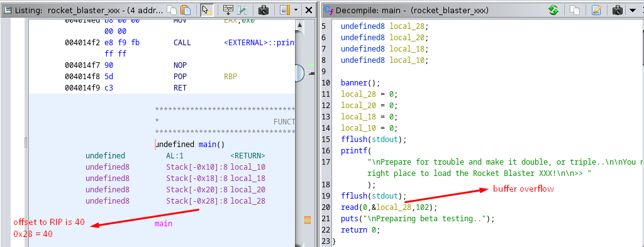
Task: Click address 004014f2 in the listing
Action: tap(82, 42)
